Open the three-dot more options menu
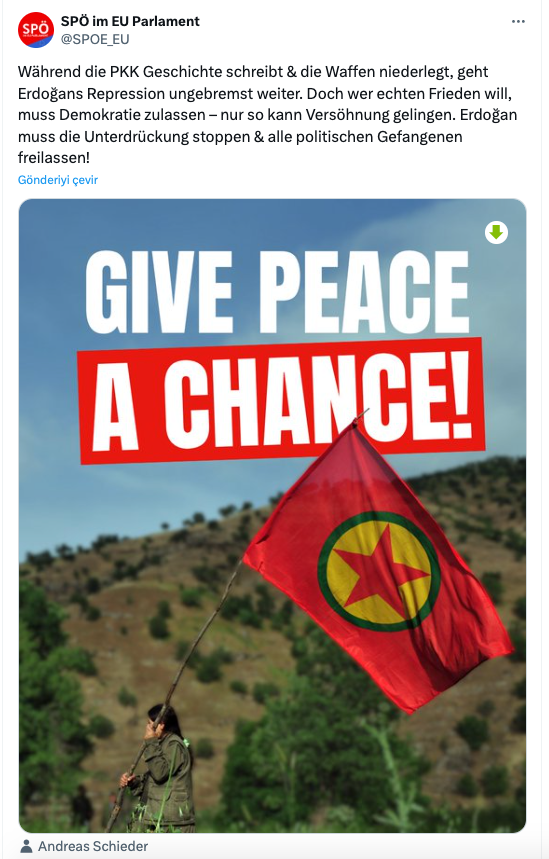 (x=518, y=21)
